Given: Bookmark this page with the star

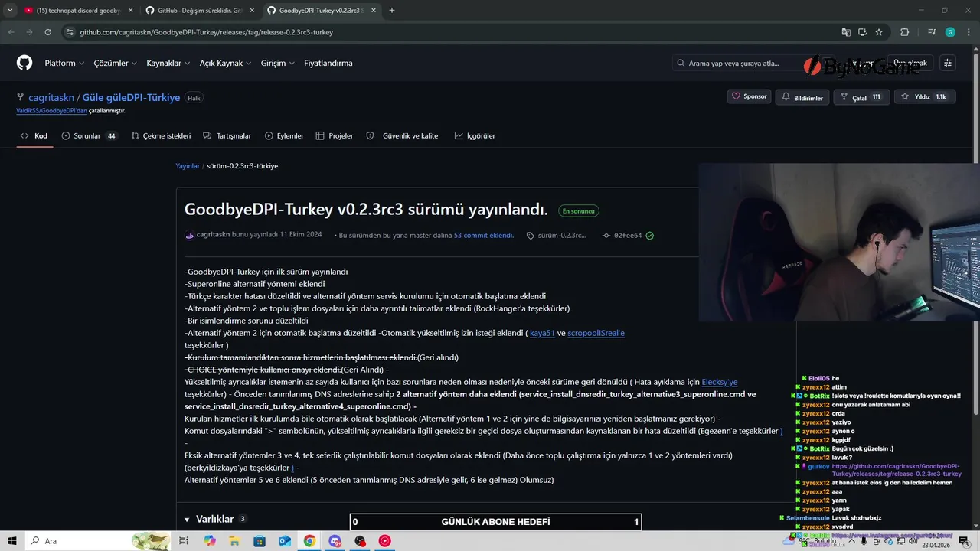Looking at the screenshot, I should click(x=879, y=32).
